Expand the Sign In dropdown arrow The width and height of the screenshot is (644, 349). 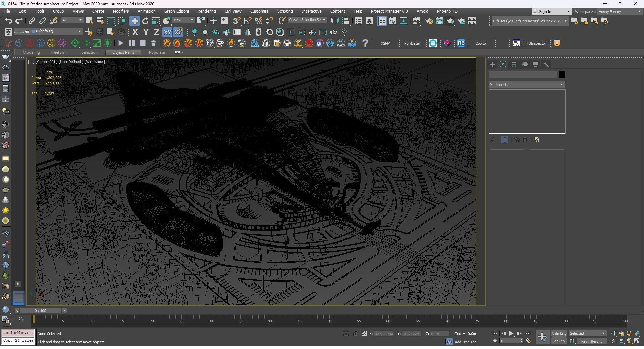(x=568, y=12)
